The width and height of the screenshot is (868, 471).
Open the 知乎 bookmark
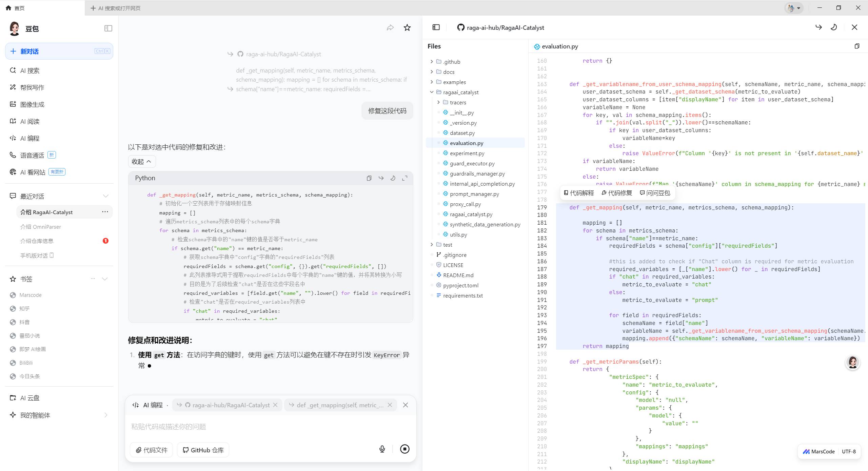click(24, 308)
